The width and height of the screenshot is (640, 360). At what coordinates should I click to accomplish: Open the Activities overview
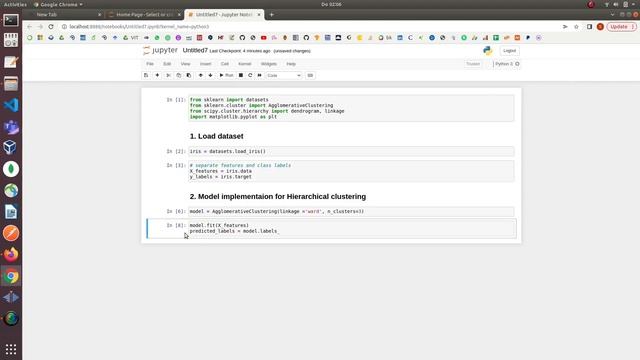click(15, 4)
